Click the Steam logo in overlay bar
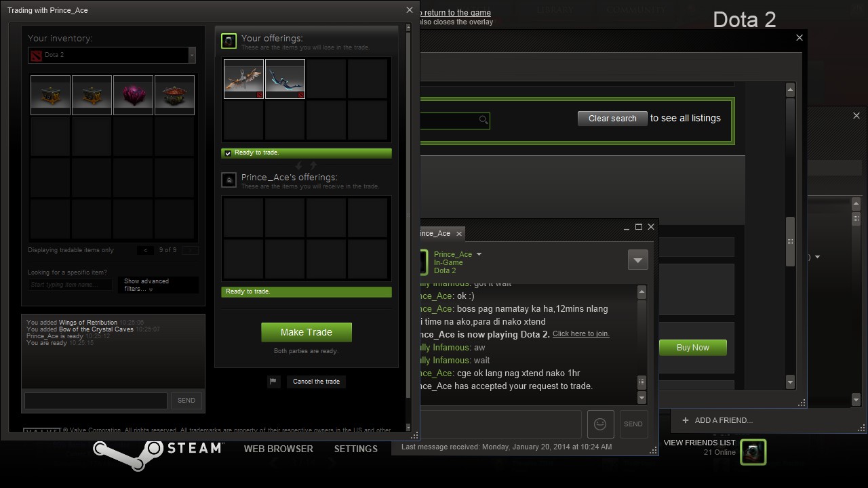Viewport: 868px width, 488px height. coord(158,454)
